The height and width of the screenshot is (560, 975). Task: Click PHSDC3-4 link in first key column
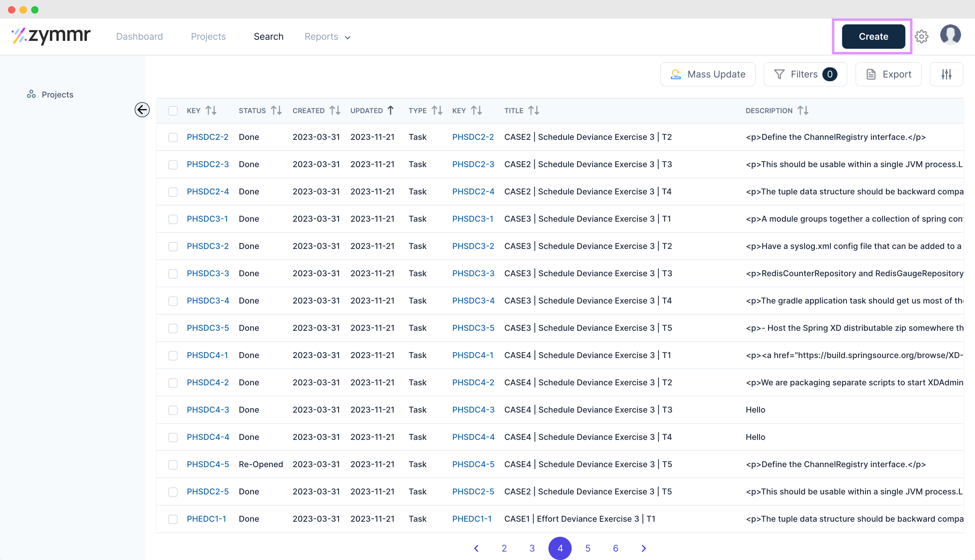(x=208, y=300)
